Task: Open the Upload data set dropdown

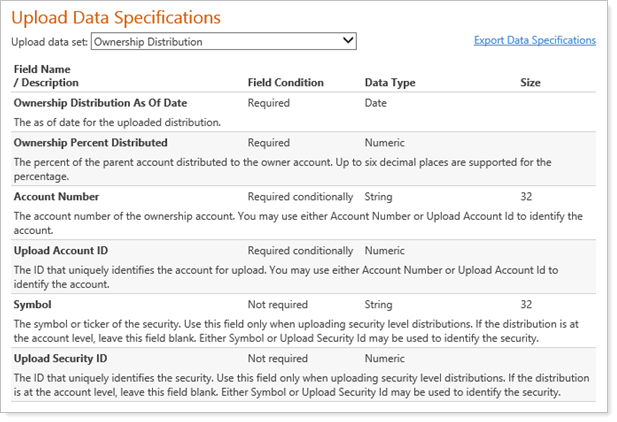Action: coord(223,42)
